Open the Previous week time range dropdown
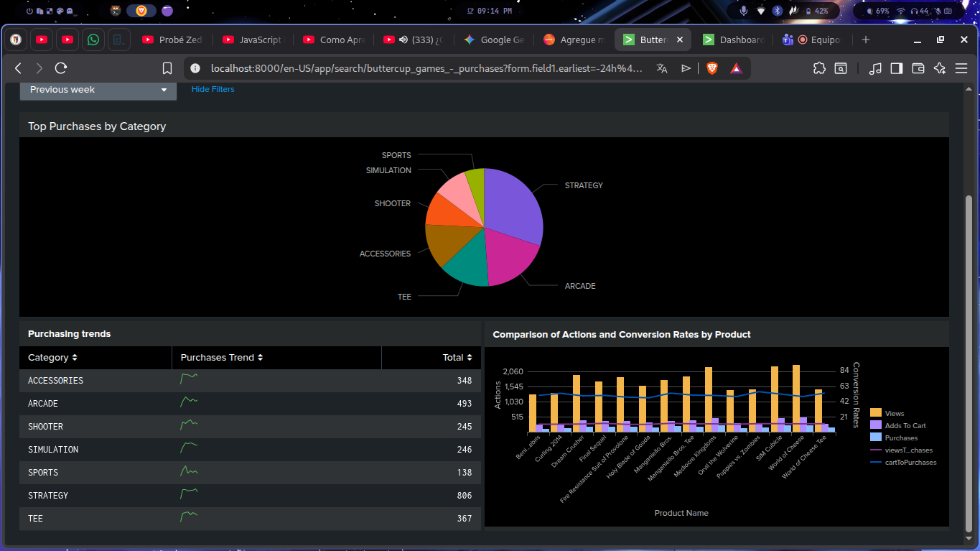 pos(98,90)
